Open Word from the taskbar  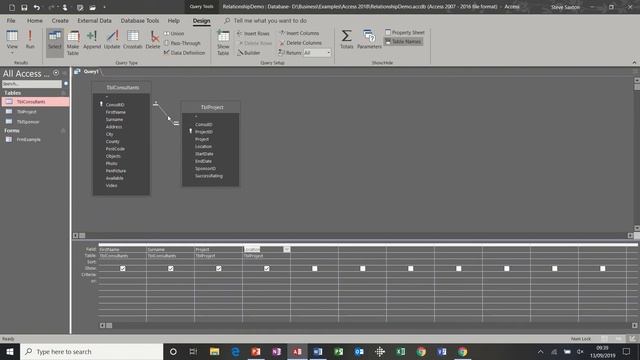(x=318, y=351)
